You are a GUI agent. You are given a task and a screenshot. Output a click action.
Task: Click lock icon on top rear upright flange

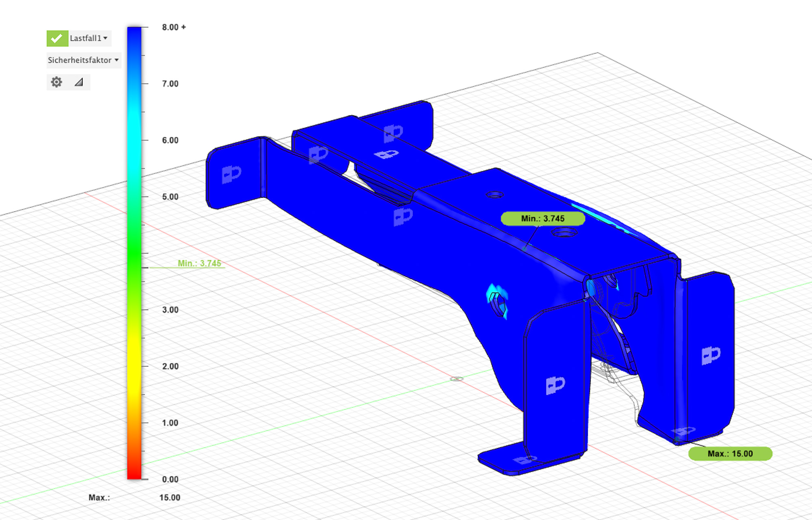pos(393,133)
